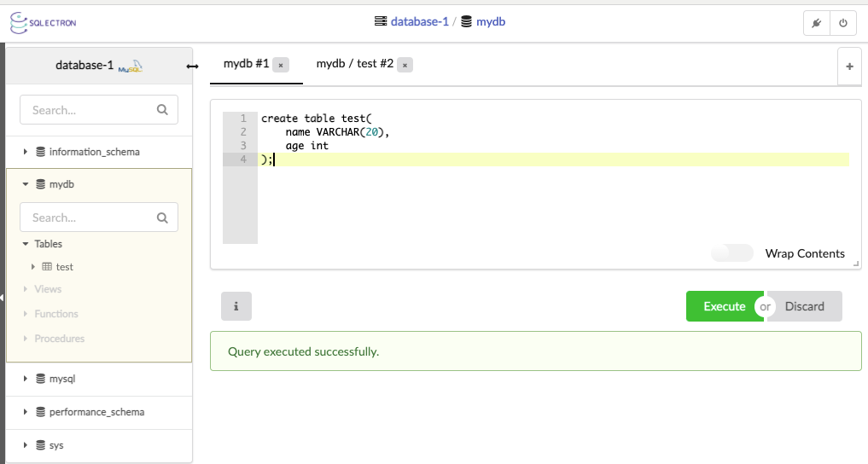868x464 pixels.
Task: Click the Sqlectron logo icon
Action: point(19,21)
